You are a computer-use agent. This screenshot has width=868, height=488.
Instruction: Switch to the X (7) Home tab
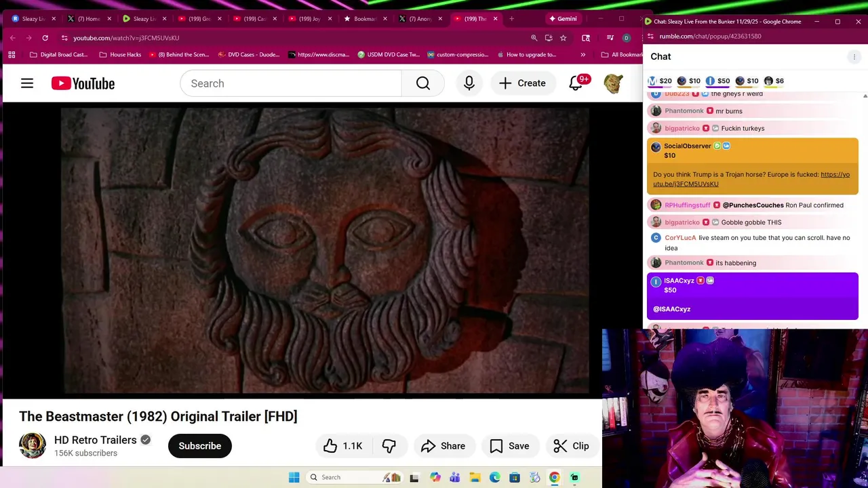pos(89,19)
